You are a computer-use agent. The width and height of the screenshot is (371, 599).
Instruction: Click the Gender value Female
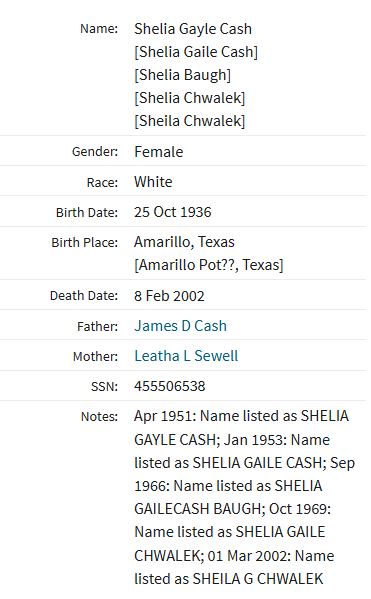pos(159,152)
